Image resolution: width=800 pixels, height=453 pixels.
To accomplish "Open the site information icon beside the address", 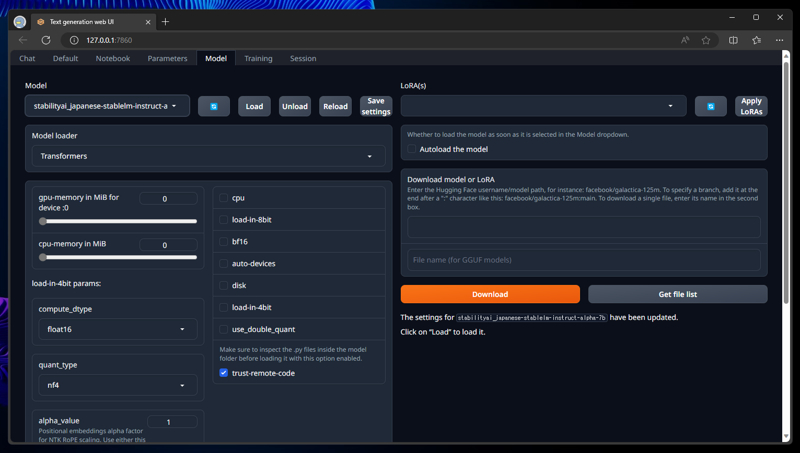I will [x=74, y=40].
